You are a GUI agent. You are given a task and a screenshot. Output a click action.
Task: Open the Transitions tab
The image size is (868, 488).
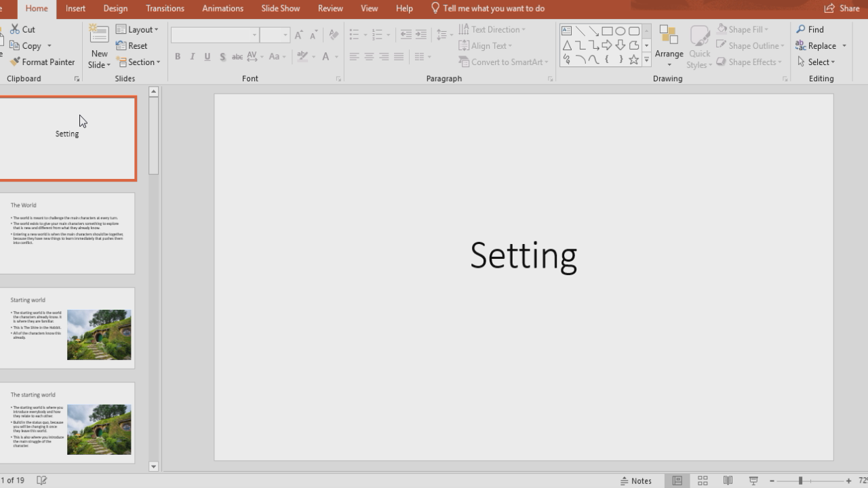[x=165, y=8]
